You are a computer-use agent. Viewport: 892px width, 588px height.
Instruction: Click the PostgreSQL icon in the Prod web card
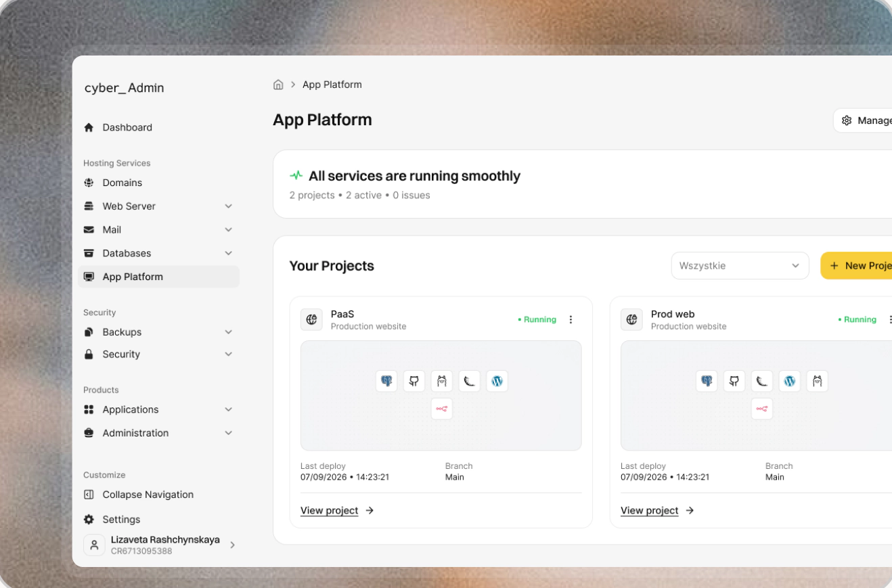pos(707,381)
